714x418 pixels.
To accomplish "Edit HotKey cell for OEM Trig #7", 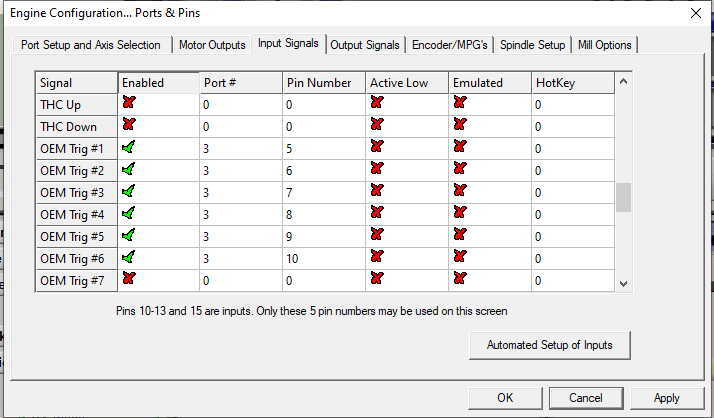I will tap(573, 280).
